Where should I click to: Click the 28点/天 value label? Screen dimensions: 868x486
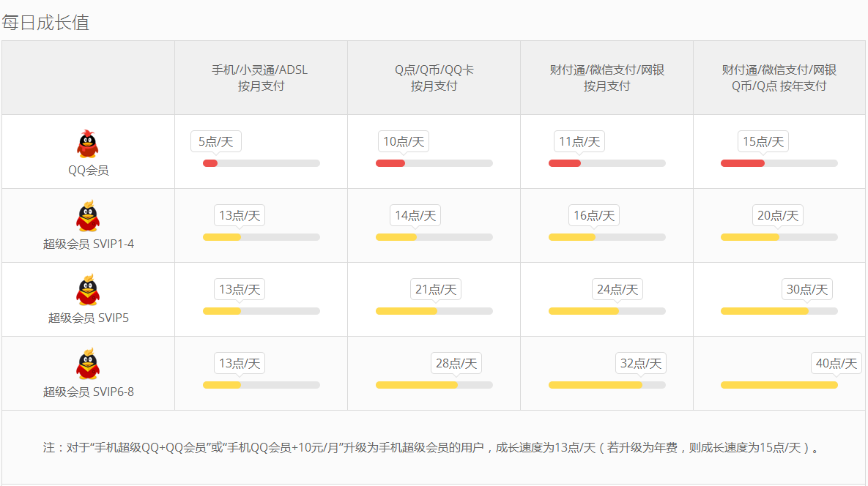[456, 363]
